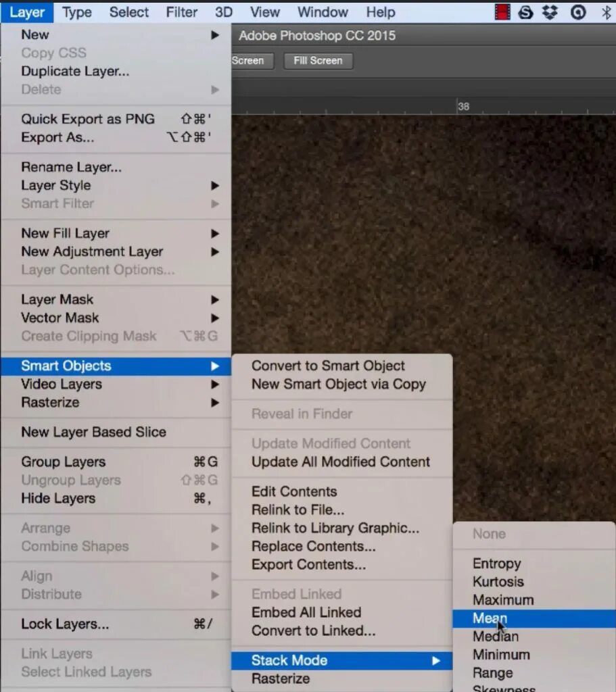Open the Window menu
The width and height of the screenshot is (616, 692).
[323, 12]
